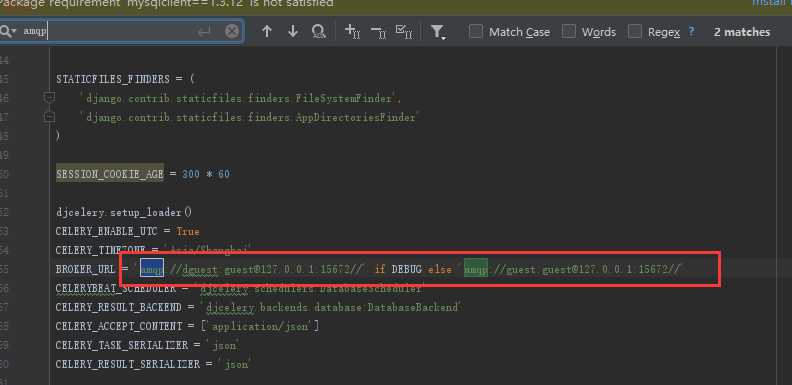Collapse fold end marker at AppDirectoriesFinder line

(x=49, y=117)
